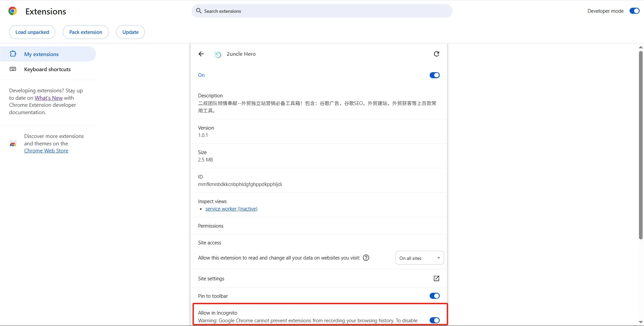Click scrollbar up arrow
Screen dimensions: 644x326
click(641, 47)
